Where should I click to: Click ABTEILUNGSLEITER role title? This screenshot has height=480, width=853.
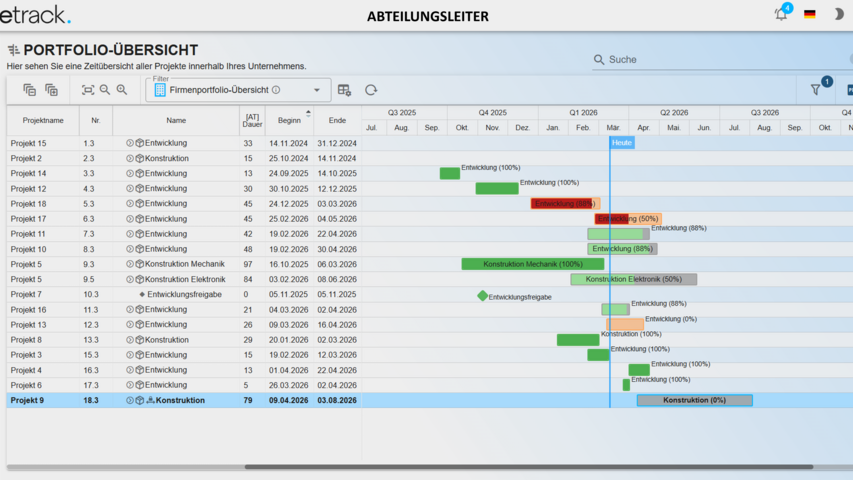coord(428,16)
